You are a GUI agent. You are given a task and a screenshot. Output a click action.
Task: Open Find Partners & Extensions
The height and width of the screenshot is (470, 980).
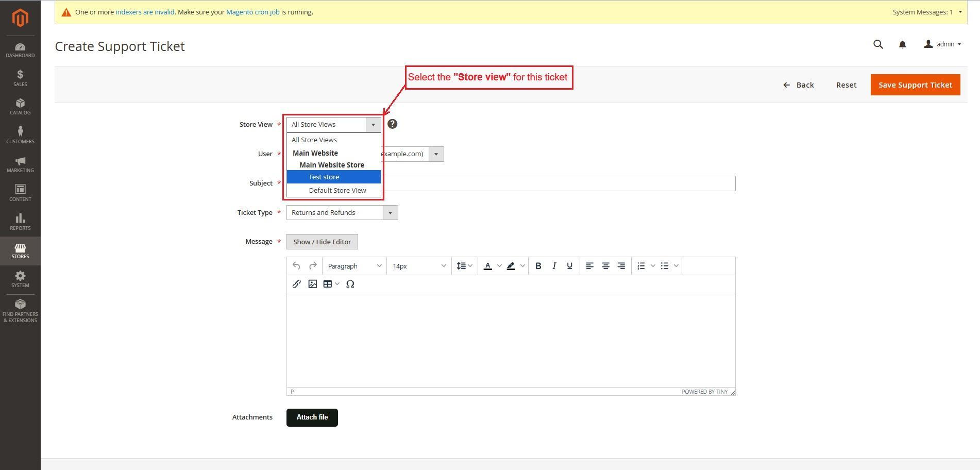(20, 311)
